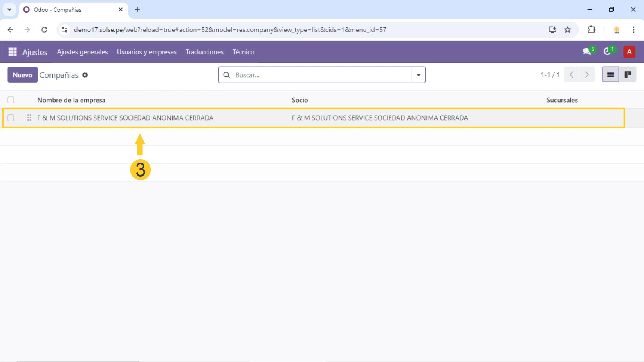
Task: Bookmark this page with the star icon
Action: (568, 30)
